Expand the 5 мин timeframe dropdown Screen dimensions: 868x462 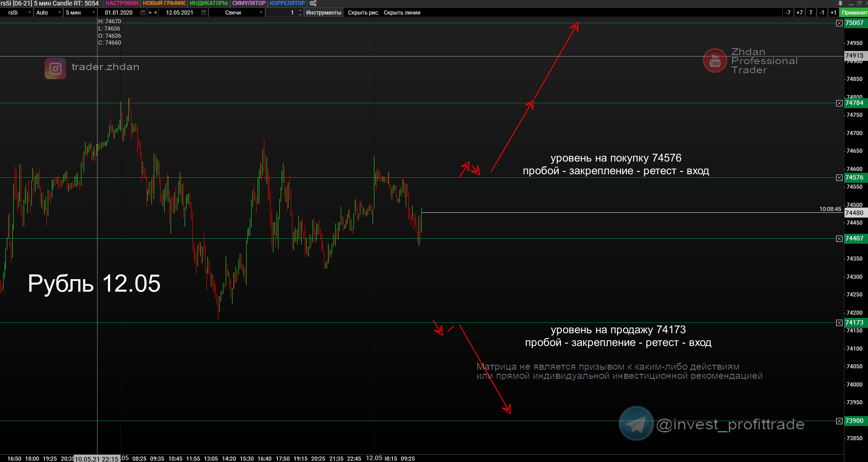click(x=94, y=13)
